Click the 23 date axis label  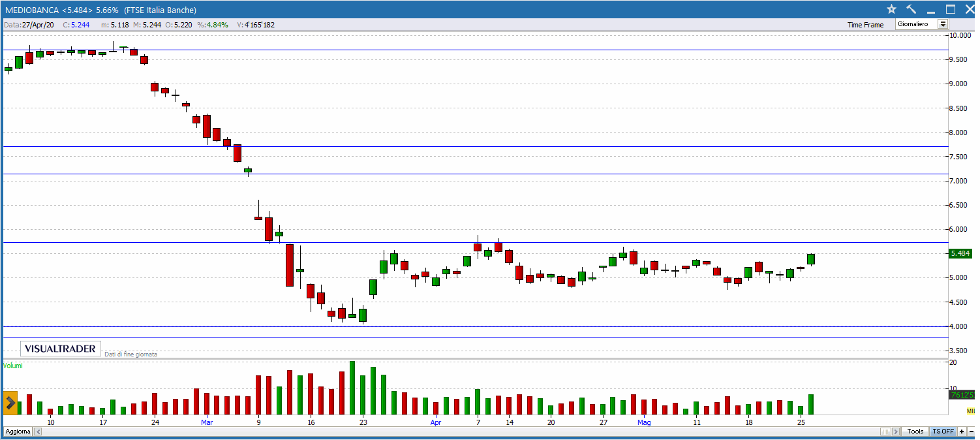coord(363,422)
